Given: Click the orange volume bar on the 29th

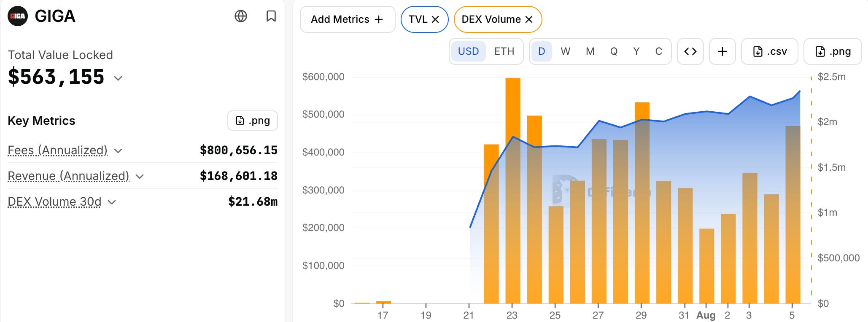Looking at the screenshot, I should pyautogui.click(x=642, y=203).
